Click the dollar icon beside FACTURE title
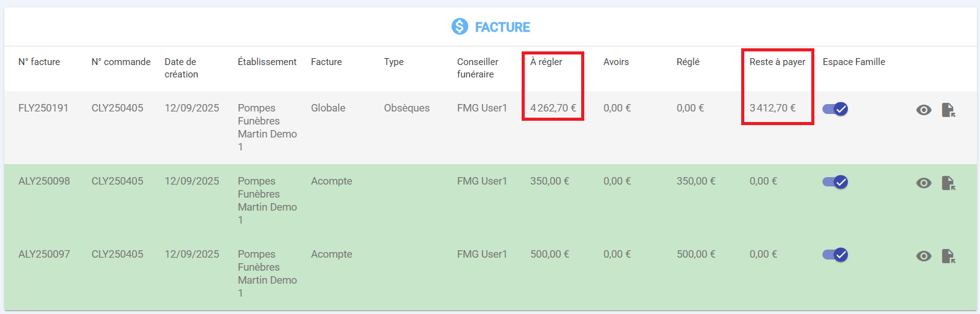This screenshot has height=314, width=980. pos(460,27)
